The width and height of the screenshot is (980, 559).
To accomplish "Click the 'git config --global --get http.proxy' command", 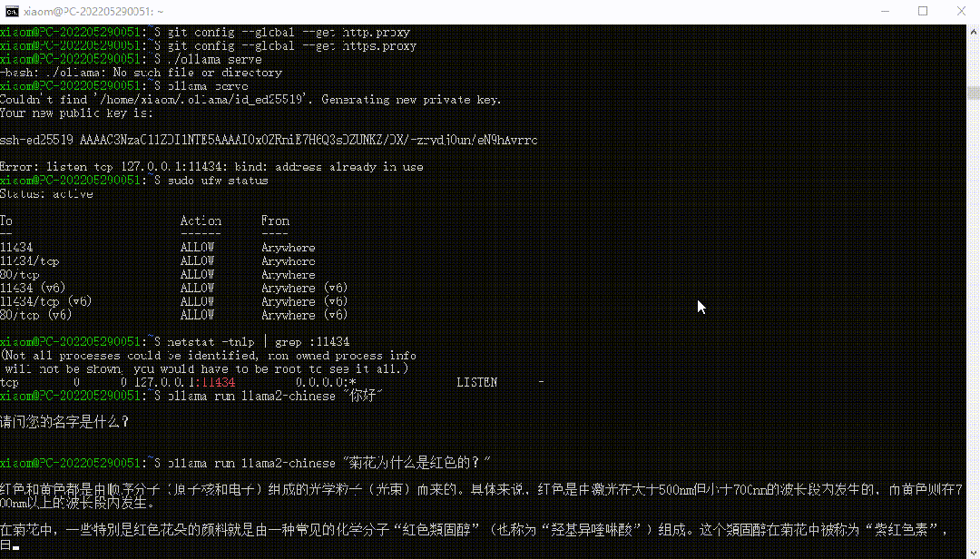I will (x=290, y=32).
